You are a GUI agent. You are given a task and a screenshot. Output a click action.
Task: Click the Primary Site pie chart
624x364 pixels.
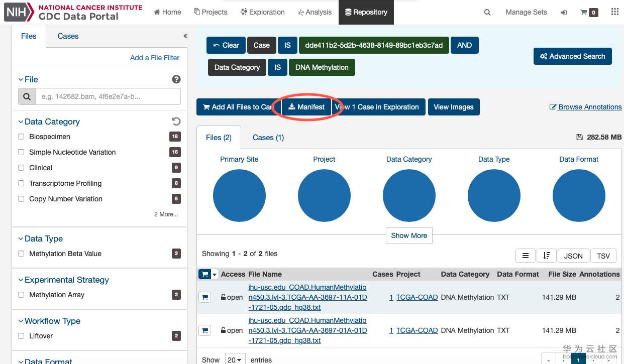coord(239,195)
